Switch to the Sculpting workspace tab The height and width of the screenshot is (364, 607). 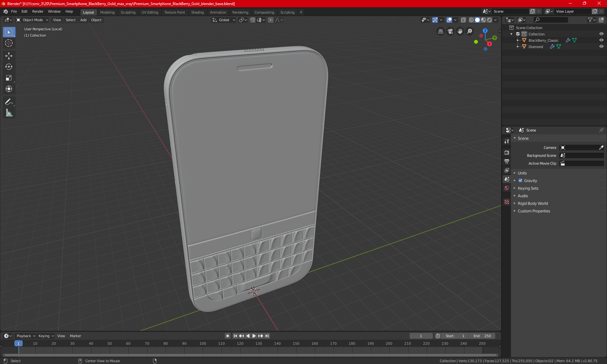pos(128,12)
